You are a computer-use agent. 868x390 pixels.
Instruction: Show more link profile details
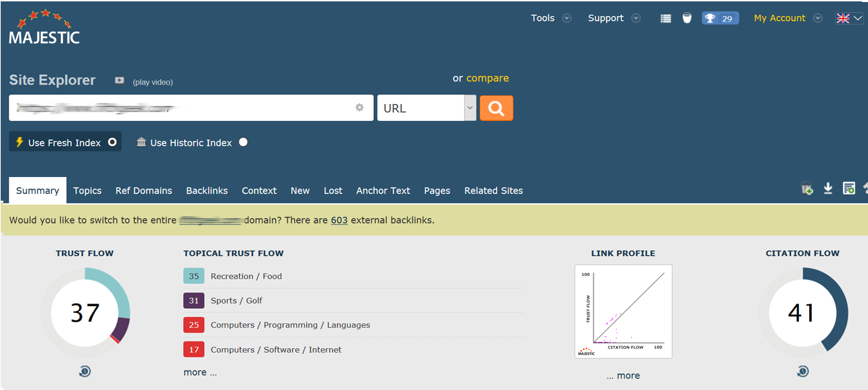[x=623, y=376]
